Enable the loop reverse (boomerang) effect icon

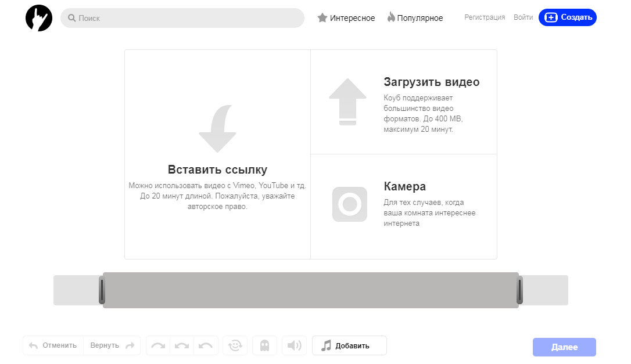pos(235,345)
